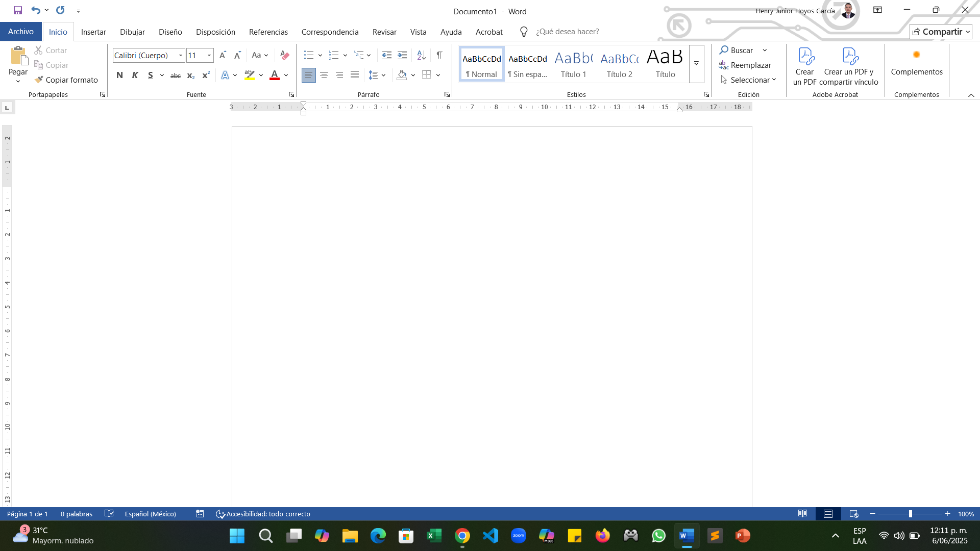Click the Reemplazar button
This screenshot has height=551, width=980.
coord(746,65)
